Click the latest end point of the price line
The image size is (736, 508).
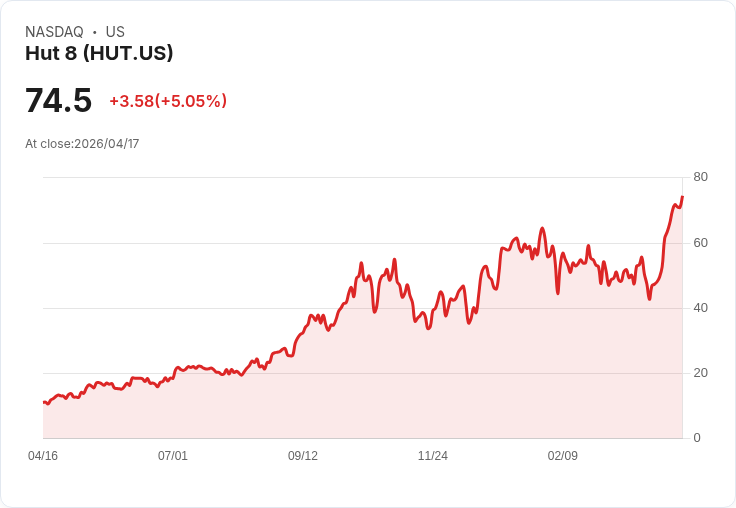(682, 197)
